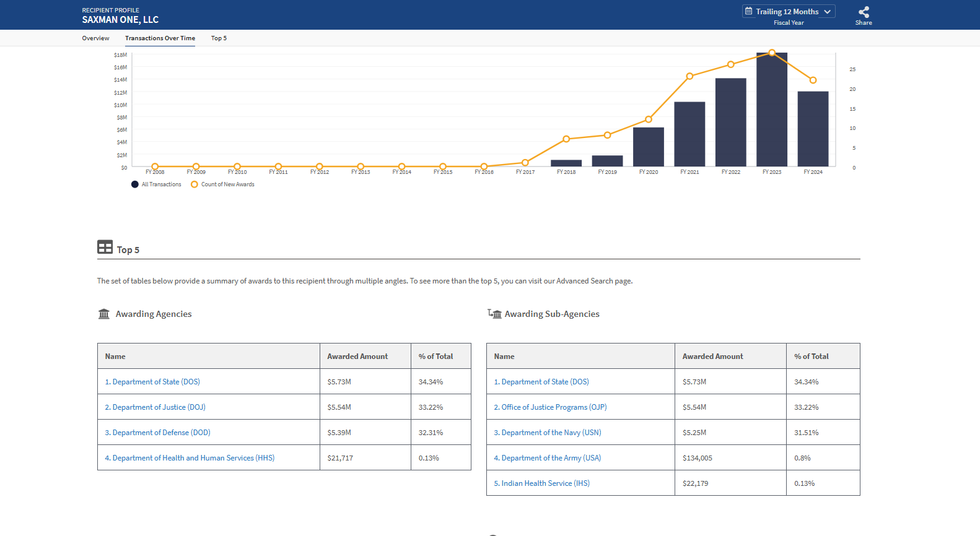The width and height of the screenshot is (980, 536).
Task: Expand the fiscal year chevron arrow
Action: 827,12
